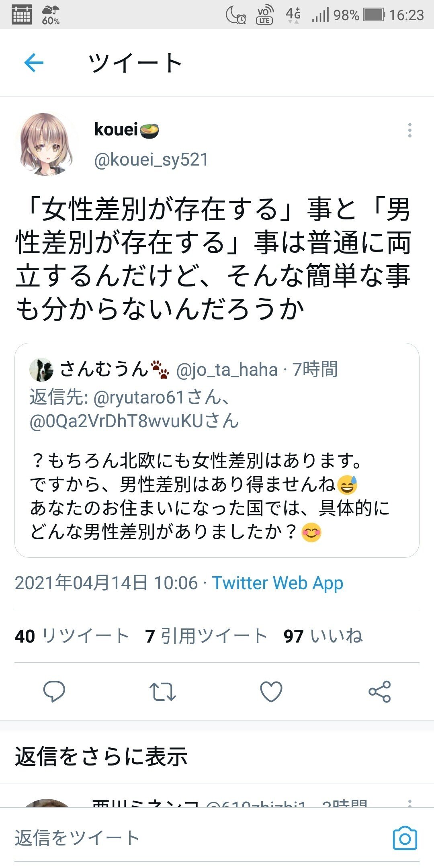
Task: Open kouei's profile avatar
Action: pyautogui.click(x=47, y=144)
